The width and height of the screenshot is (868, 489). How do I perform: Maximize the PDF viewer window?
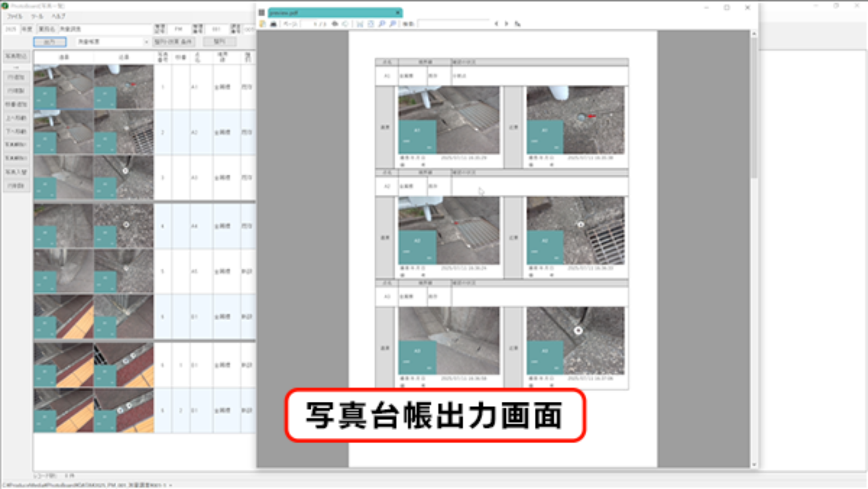coord(726,8)
